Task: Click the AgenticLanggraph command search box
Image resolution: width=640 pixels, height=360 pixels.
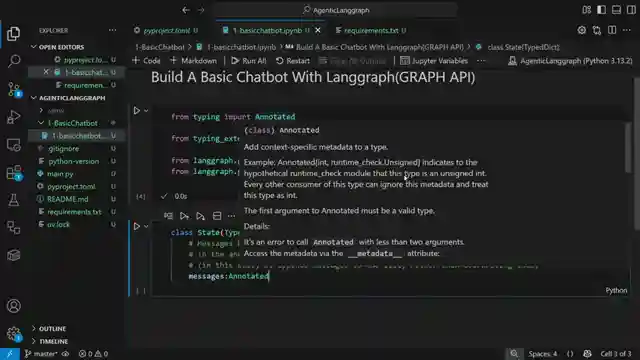Action: click(x=336, y=10)
